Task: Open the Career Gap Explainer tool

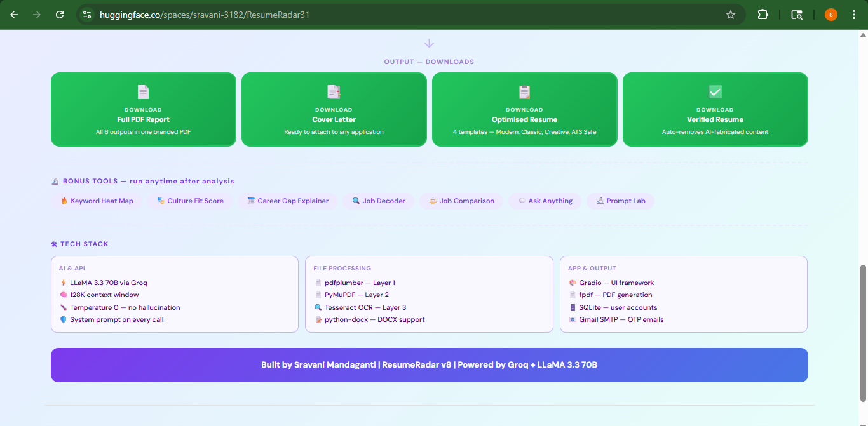Action: tap(288, 201)
